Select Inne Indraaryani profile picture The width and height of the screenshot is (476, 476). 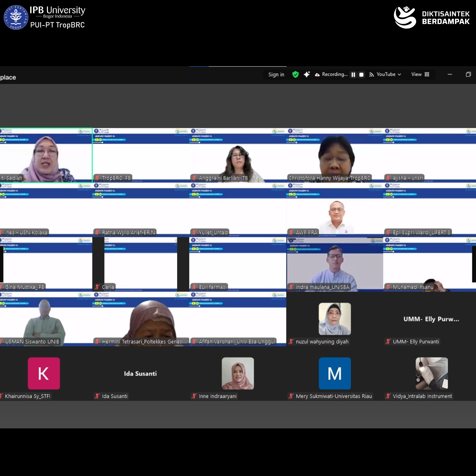click(237, 373)
